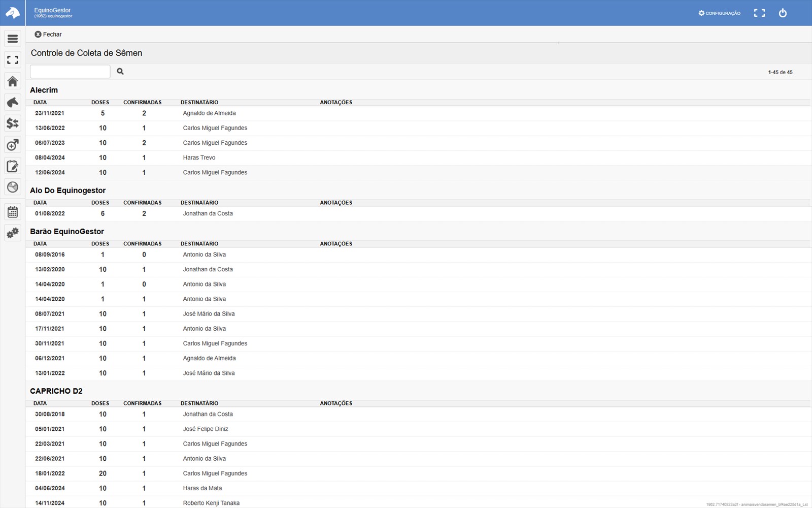Select the Alo Do Equinogestor group heading
This screenshot has width=812, height=508.
(68, 190)
